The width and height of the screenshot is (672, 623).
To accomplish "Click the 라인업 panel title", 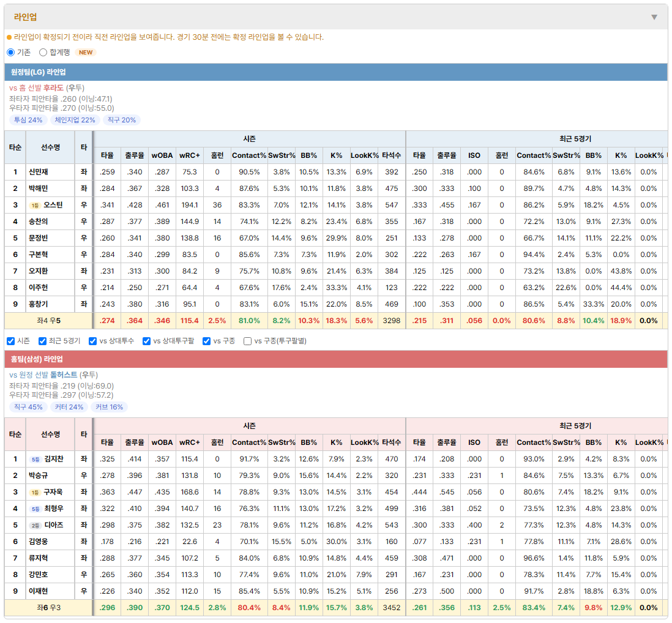I will (x=25, y=17).
